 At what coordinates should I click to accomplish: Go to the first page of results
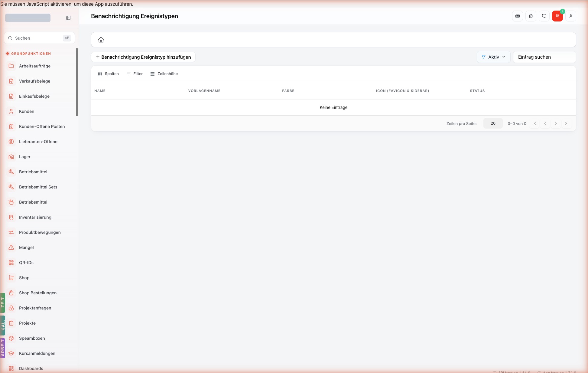[x=534, y=123]
